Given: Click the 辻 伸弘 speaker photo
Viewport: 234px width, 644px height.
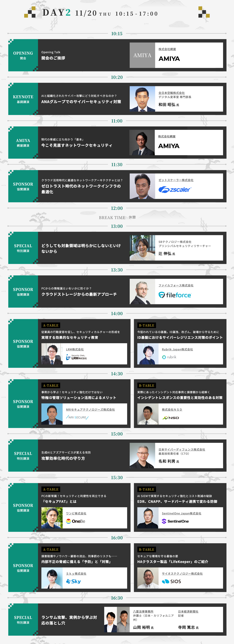Looking at the screenshot, I should (142, 248).
